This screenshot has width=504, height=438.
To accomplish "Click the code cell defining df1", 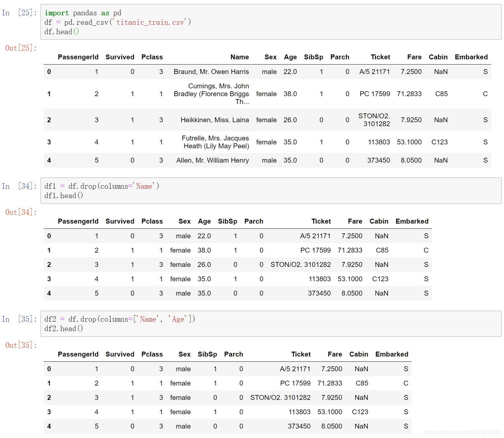I will [271, 191].
